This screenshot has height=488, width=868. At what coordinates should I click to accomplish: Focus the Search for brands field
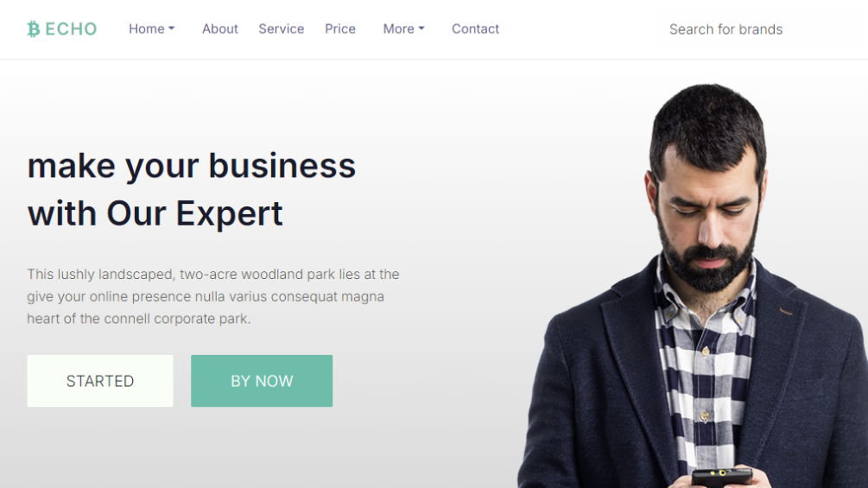click(762, 29)
